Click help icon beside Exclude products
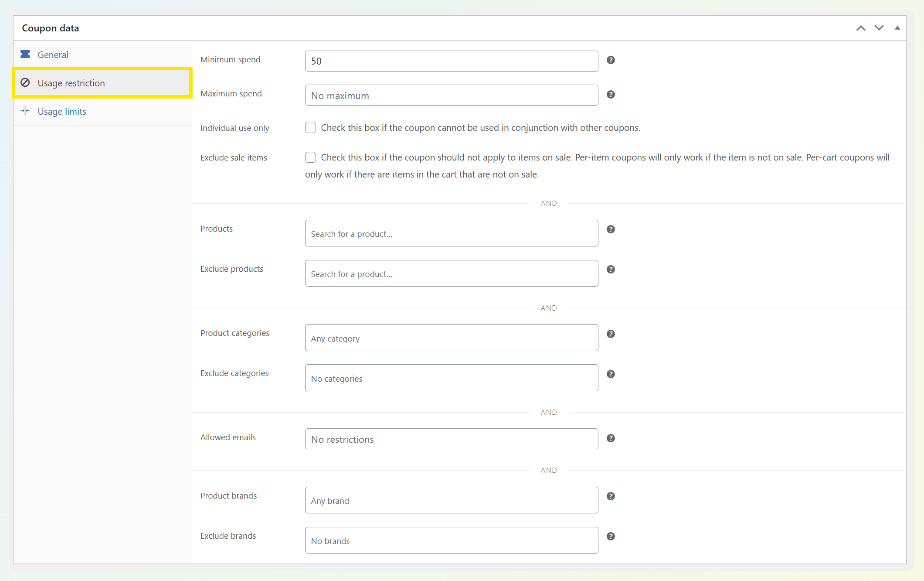The width and height of the screenshot is (924, 581). point(611,270)
